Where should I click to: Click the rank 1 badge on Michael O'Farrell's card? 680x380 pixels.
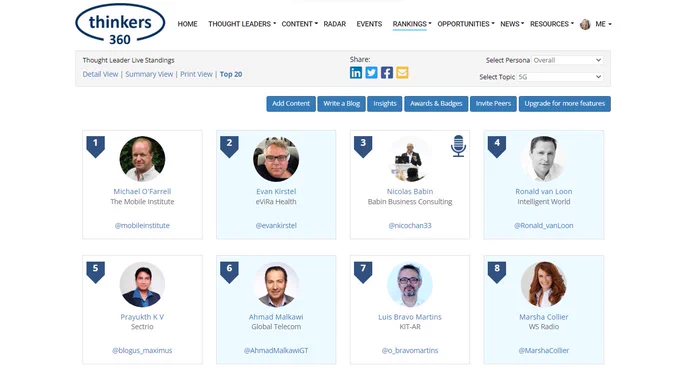[95, 147]
